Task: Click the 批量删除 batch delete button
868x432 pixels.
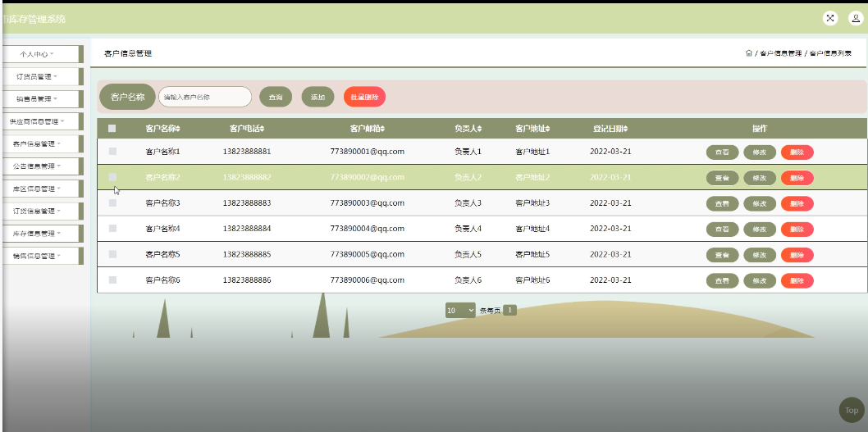Action: pos(364,97)
